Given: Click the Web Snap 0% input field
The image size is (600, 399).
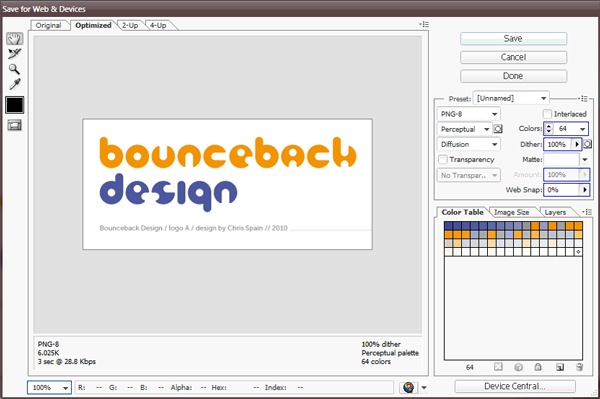Looking at the screenshot, I should pyautogui.click(x=562, y=190).
